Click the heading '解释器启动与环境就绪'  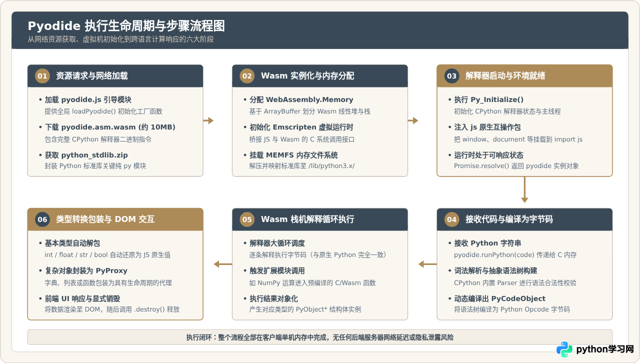505,76
